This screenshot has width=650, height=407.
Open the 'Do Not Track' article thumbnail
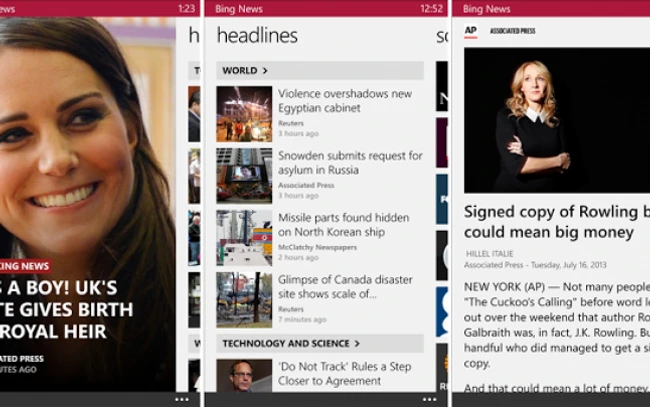coord(244,375)
